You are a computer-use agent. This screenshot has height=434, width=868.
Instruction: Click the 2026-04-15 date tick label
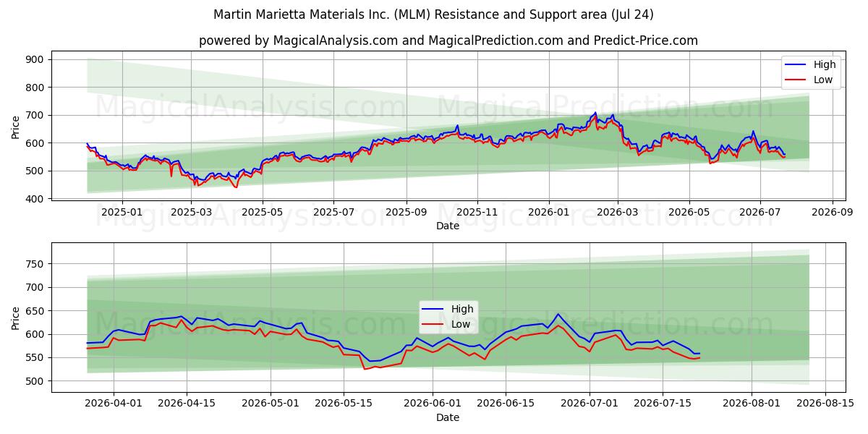pos(187,403)
